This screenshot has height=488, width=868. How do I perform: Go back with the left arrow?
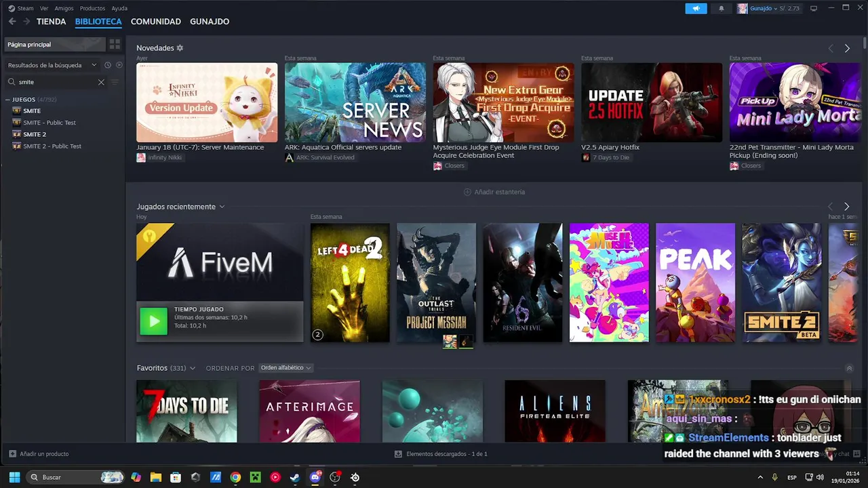(12, 22)
